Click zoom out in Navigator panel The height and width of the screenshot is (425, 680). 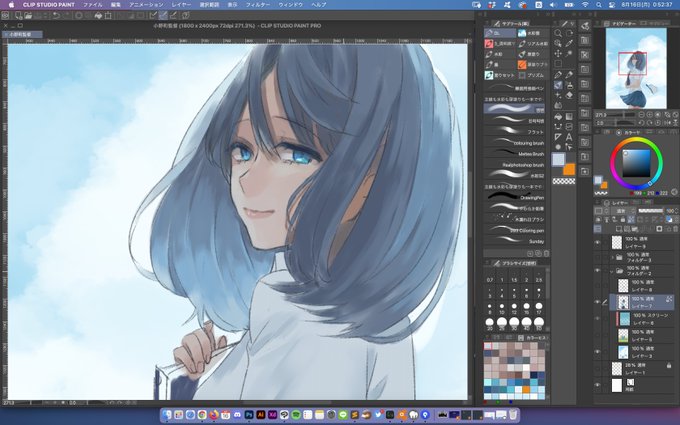point(641,115)
